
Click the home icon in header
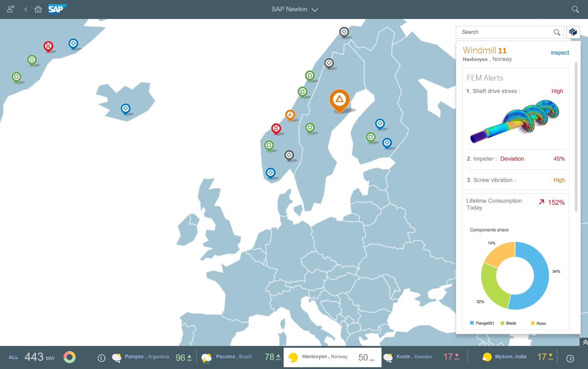(38, 9)
